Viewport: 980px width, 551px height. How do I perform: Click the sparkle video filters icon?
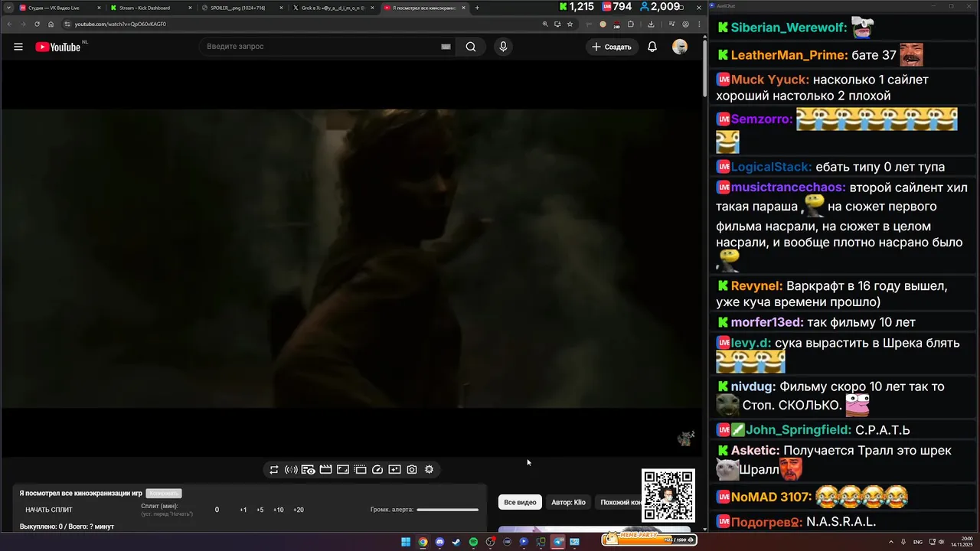(x=394, y=470)
